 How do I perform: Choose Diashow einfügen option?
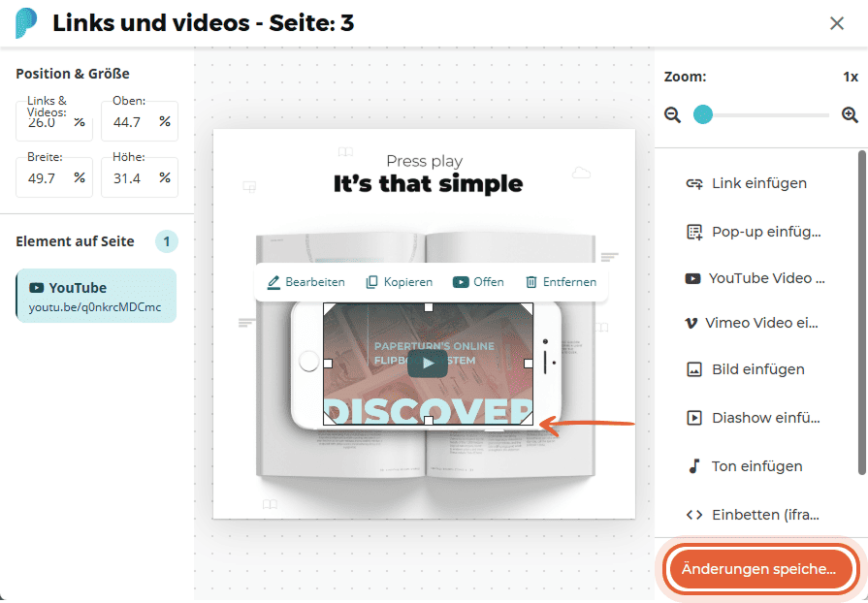[754, 418]
